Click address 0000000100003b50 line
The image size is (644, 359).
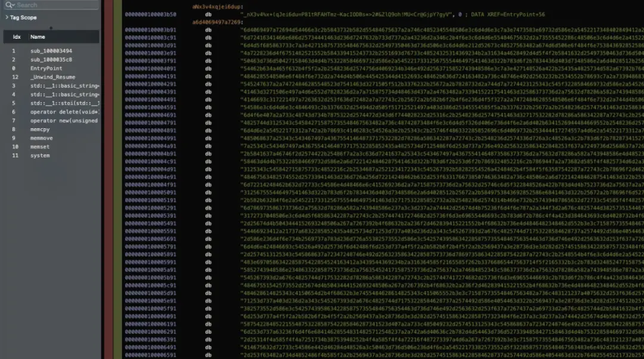pyautogui.click(x=150, y=14)
